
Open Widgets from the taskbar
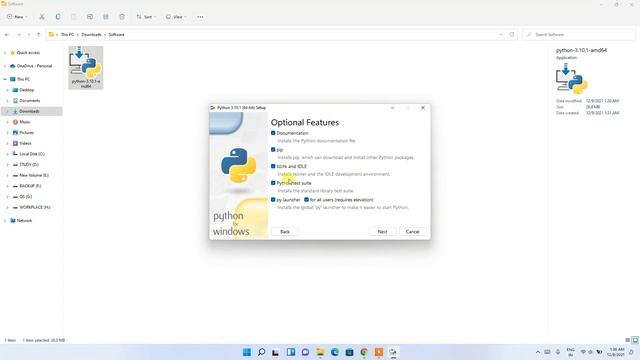coord(291,352)
